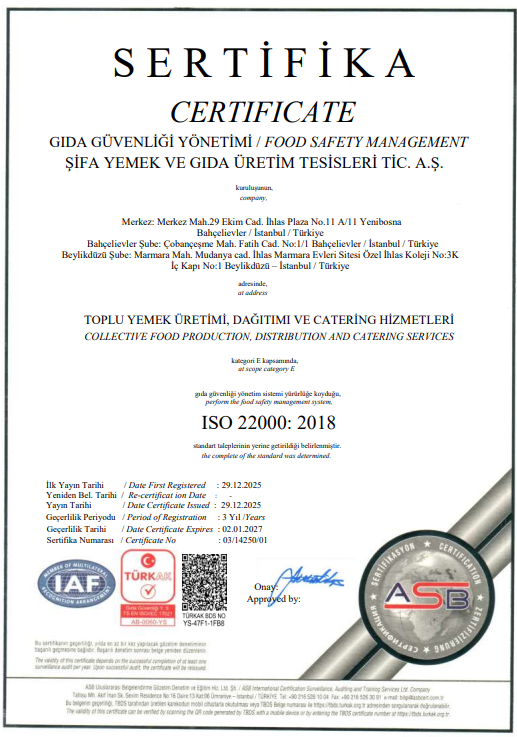Click the CERTIFICATE italic title
517x737 pixels.
click(x=263, y=112)
